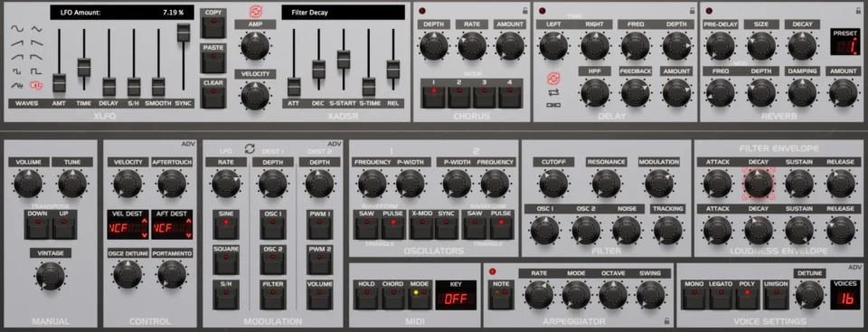Click the Delay left-right link icon
This screenshot has height=332, width=868.
[553, 105]
